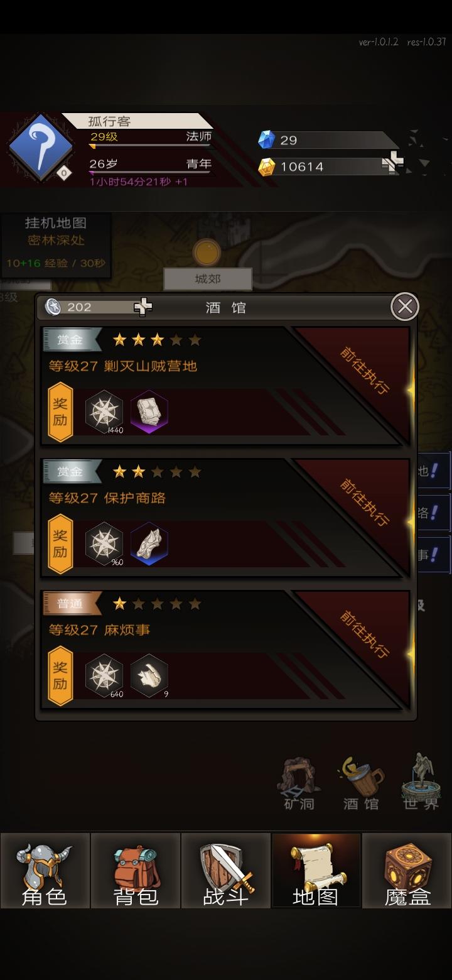Inspect blue gauntlet reward of second quest

click(x=149, y=543)
